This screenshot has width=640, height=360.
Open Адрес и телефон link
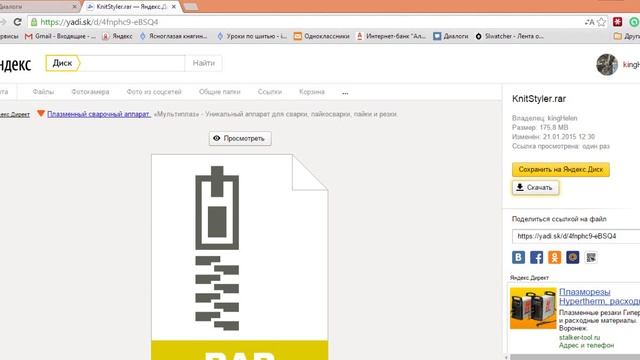tap(586, 345)
